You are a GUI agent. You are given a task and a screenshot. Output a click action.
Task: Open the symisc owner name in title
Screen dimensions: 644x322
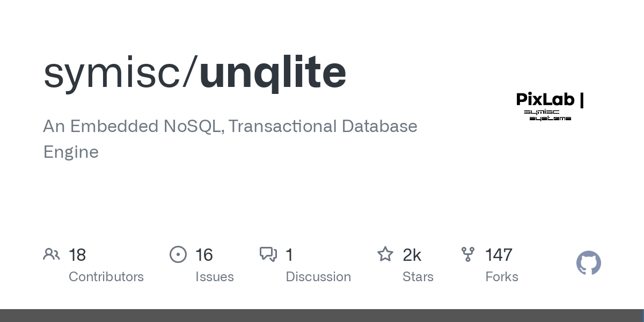[x=113, y=74]
